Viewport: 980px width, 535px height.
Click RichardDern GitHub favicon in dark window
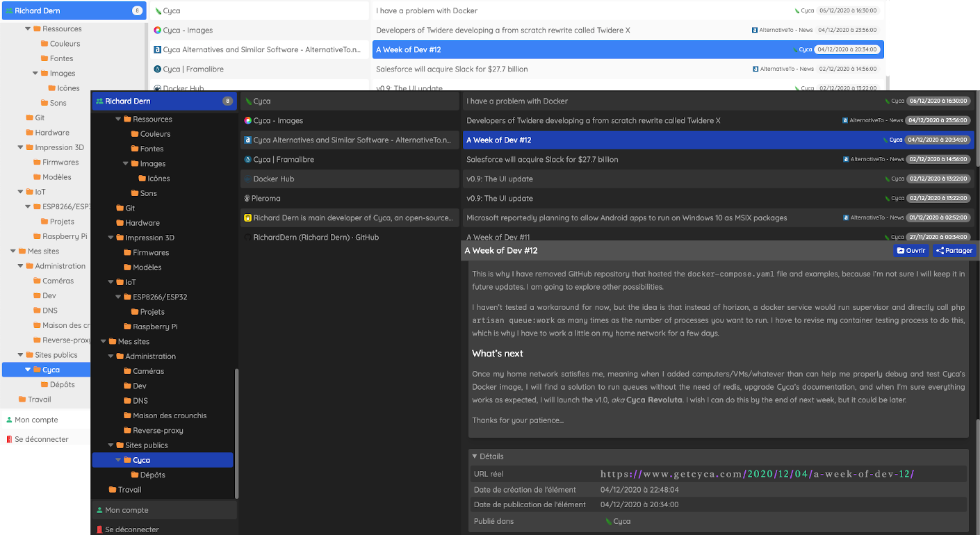click(247, 238)
